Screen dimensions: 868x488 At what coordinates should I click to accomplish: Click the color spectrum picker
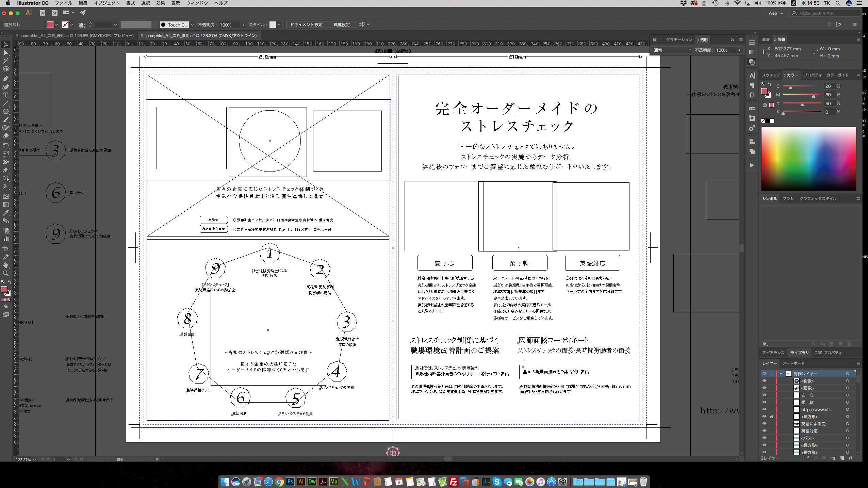808,159
